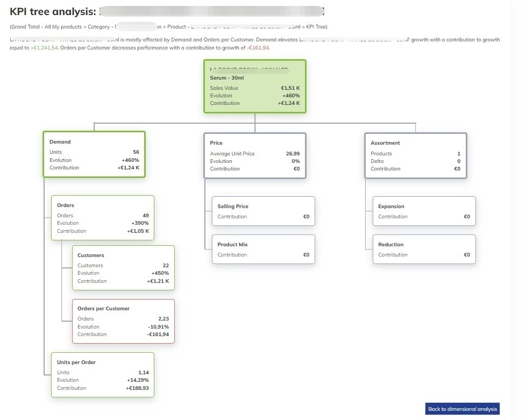
Task: Click Expansion Contribution €0
Action: tap(467, 217)
